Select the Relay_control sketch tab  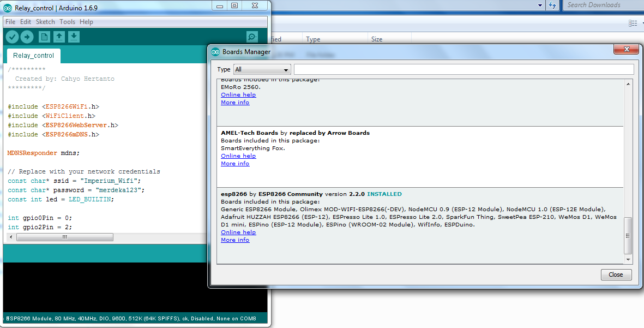click(33, 56)
